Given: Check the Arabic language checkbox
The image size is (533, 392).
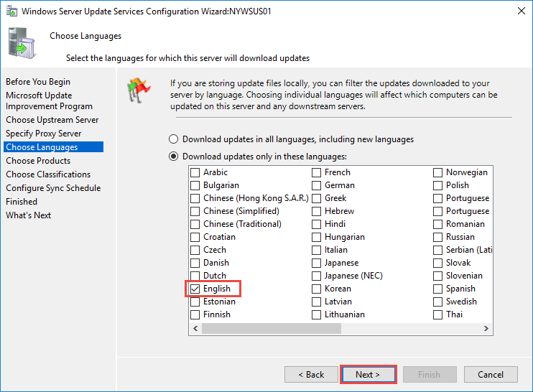Looking at the screenshot, I should tap(195, 172).
